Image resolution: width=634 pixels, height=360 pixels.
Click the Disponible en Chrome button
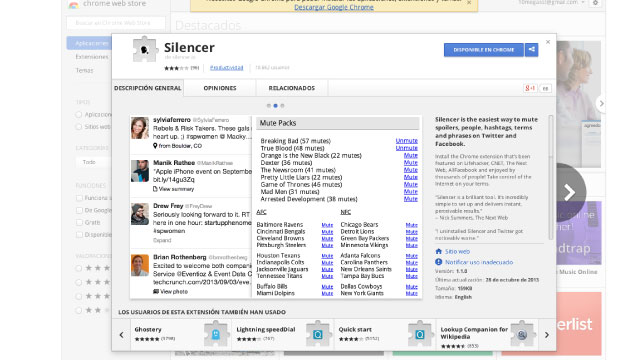click(x=484, y=50)
